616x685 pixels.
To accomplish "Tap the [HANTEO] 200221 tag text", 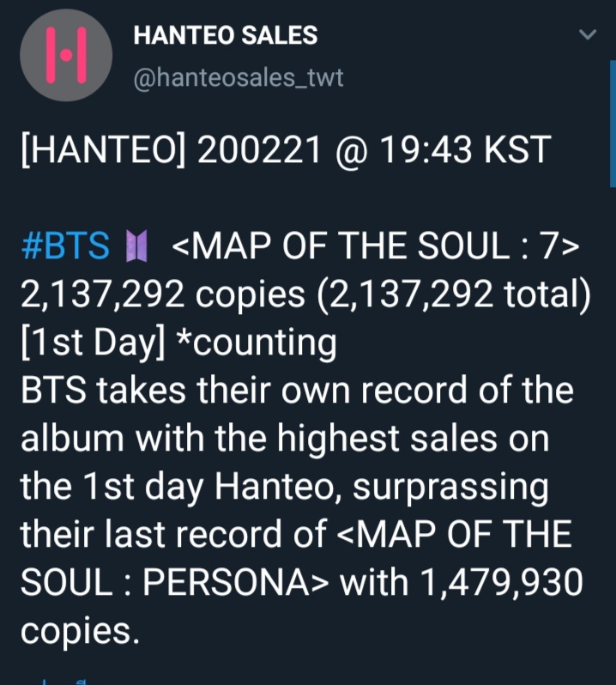I will (172, 152).
